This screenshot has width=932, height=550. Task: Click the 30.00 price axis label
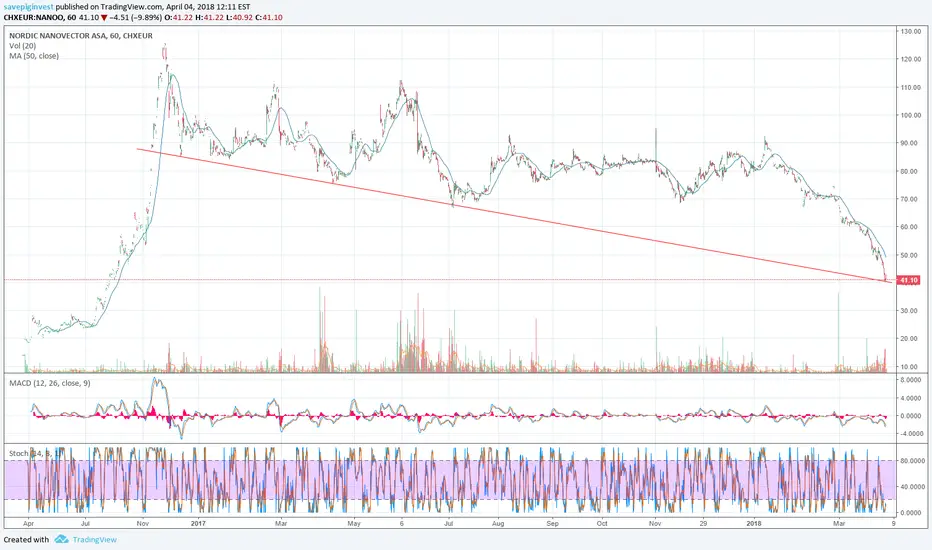pos(911,311)
